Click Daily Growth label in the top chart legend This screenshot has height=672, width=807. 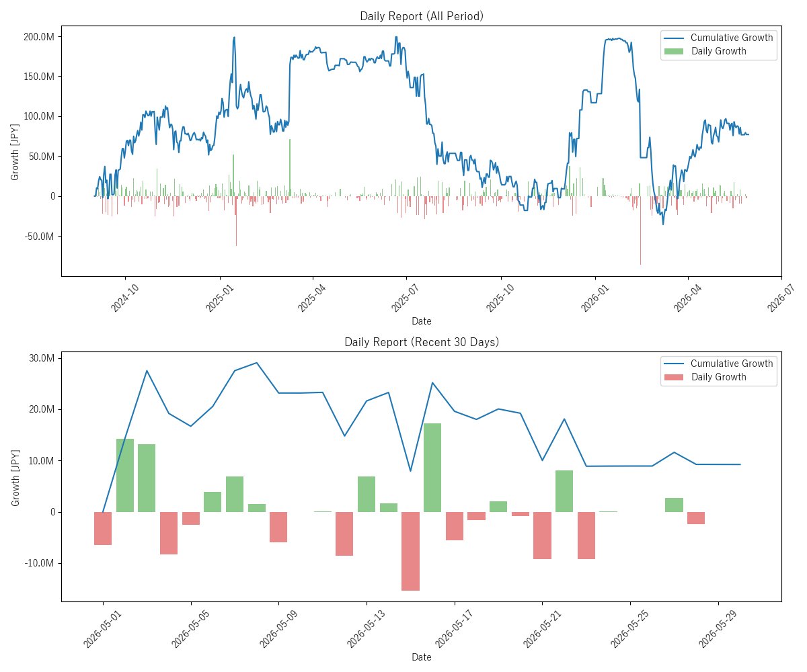click(x=718, y=51)
